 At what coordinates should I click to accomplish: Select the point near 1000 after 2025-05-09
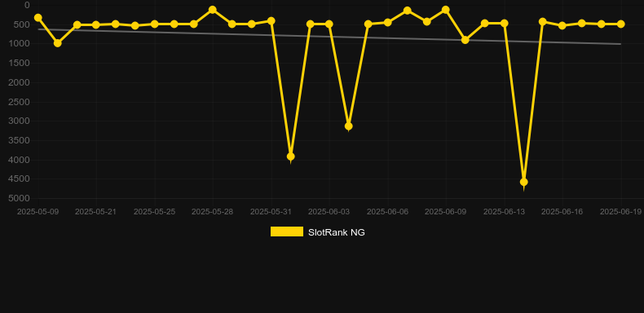58,43
